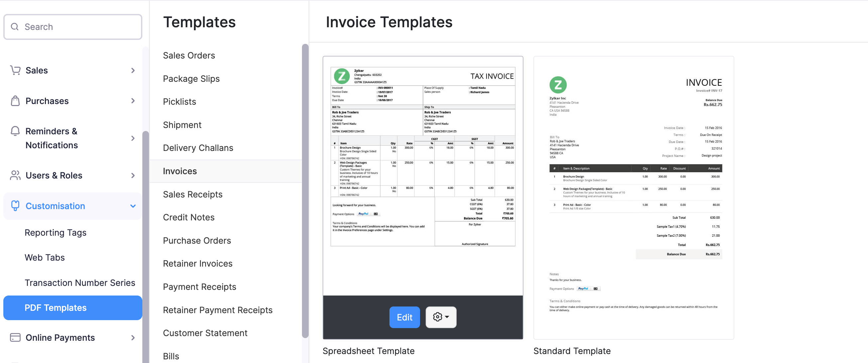Click the magnifier icon in the search bar

(15, 27)
